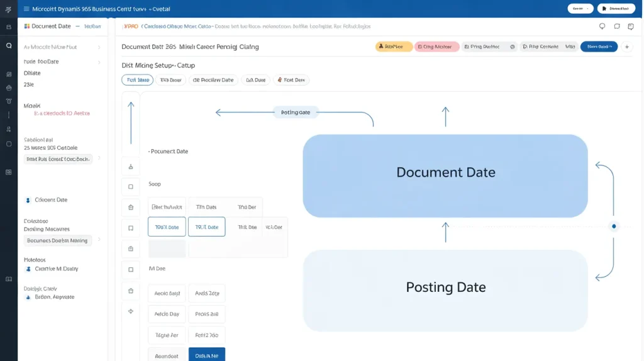Image resolution: width=644 pixels, height=361 pixels.
Task: Open the comment bubble icon at top right
Action: pyautogui.click(x=602, y=26)
